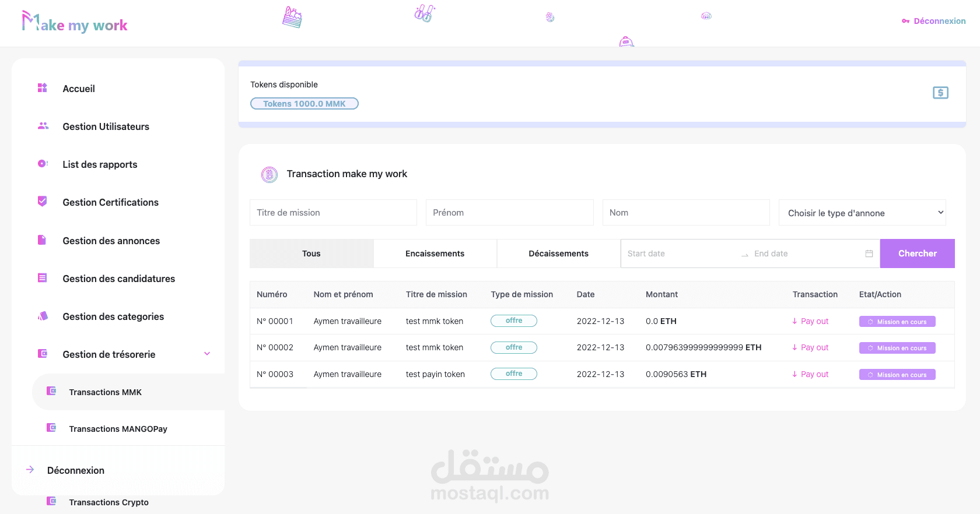
Task: Open the Choisir le type d'annone dropdown
Action: point(862,213)
